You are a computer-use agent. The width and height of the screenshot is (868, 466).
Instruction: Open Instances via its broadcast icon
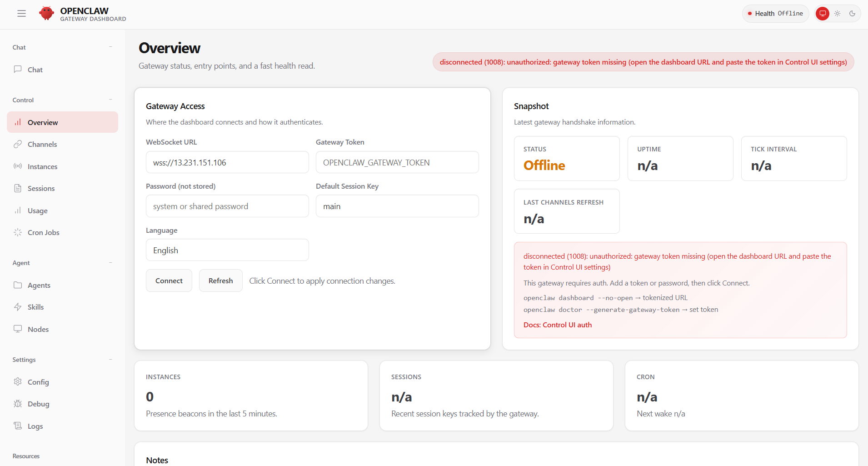coord(18,166)
